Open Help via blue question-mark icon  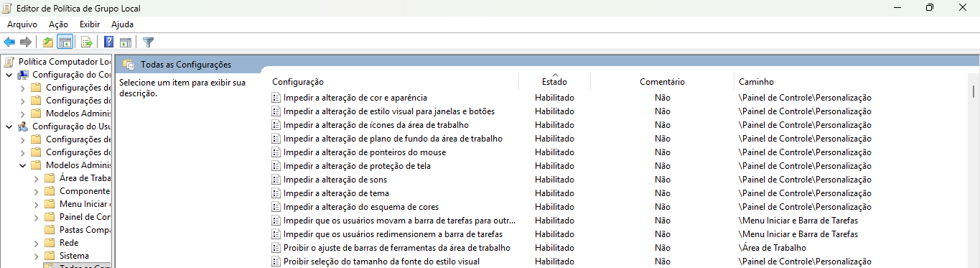[109, 42]
